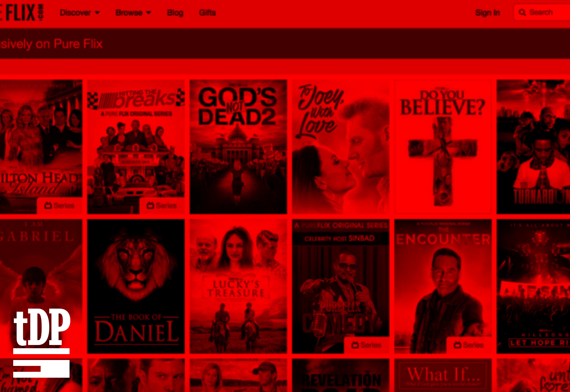
Task: Focus the Search input field
Action: 542,12
